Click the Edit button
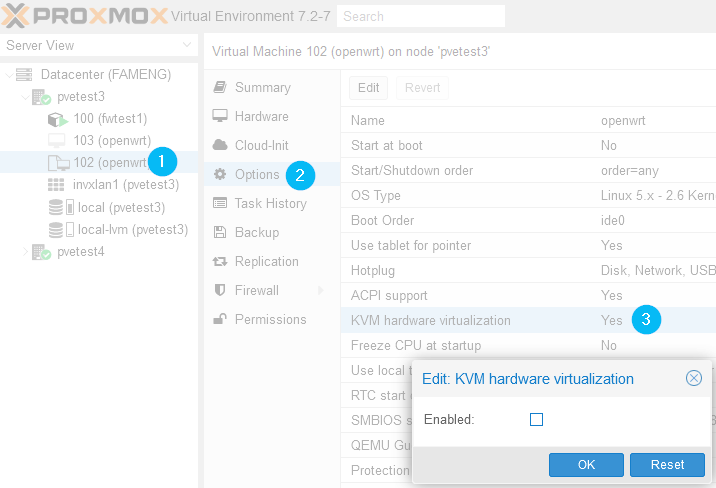 point(369,88)
